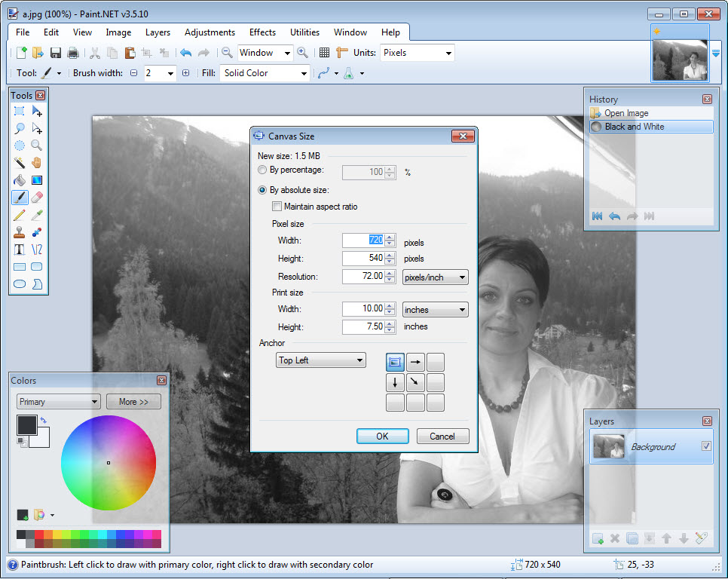Select the Pan hand tool

[37, 163]
